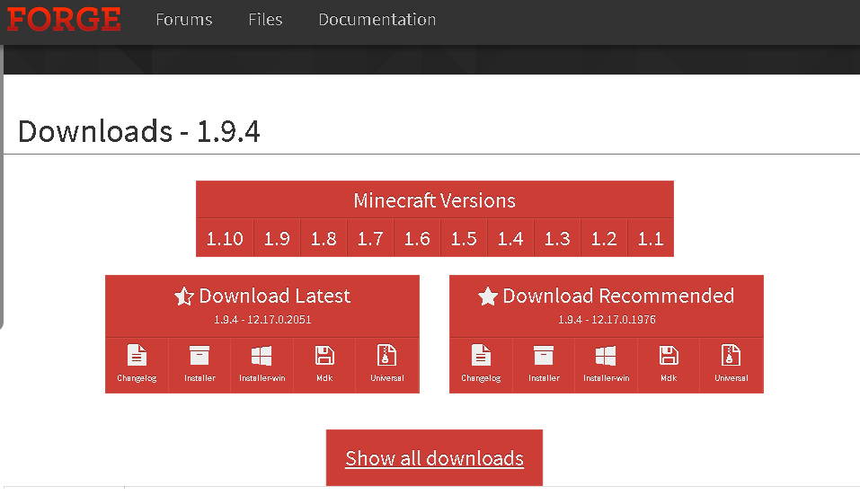Image resolution: width=860 pixels, height=504 pixels.
Task: Click version text 1.9.4 - 12.17.0.1976
Action: tap(607, 320)
